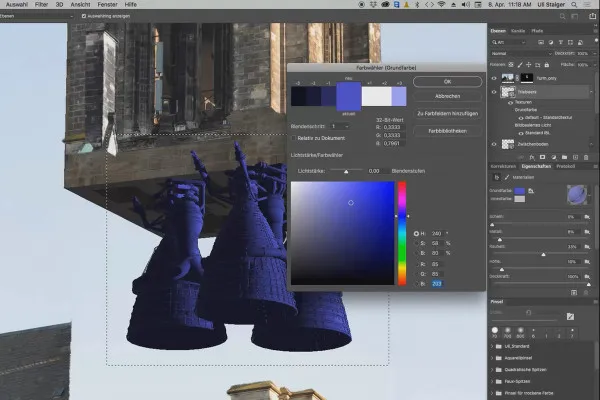Viewport: 600px width, 400px height.
Task: Expand the Aquarellpinsel brush folder
Action: 492,358
